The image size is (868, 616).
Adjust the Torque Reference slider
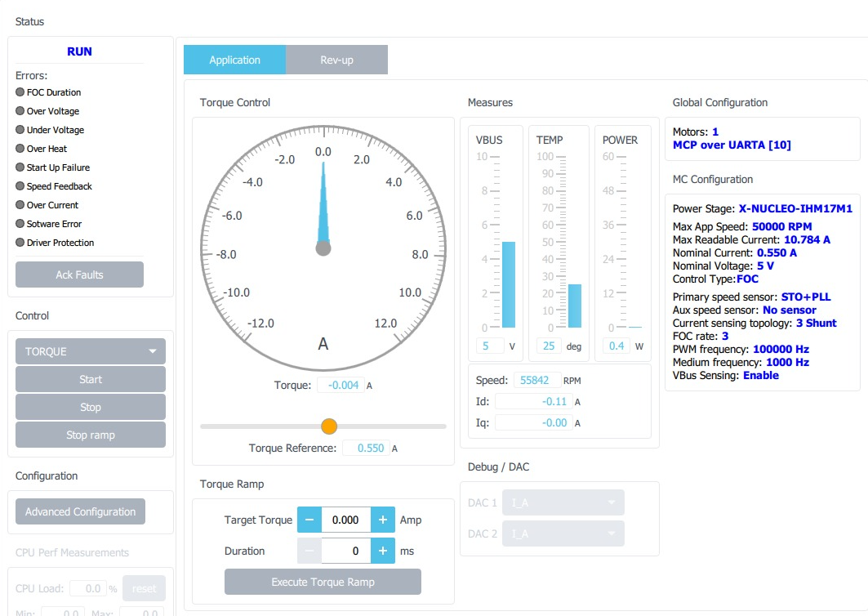click(x=328, y=426)
